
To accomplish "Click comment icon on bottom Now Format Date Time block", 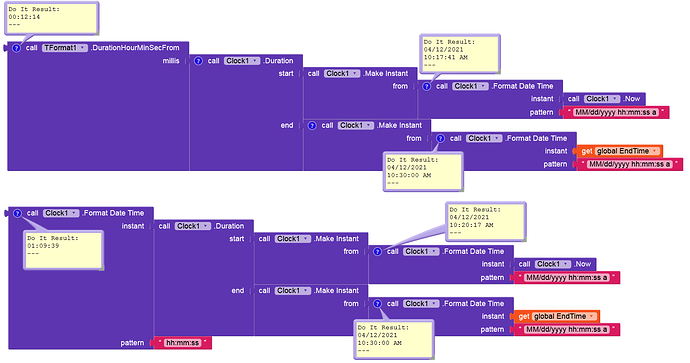I will coord(378,252).
